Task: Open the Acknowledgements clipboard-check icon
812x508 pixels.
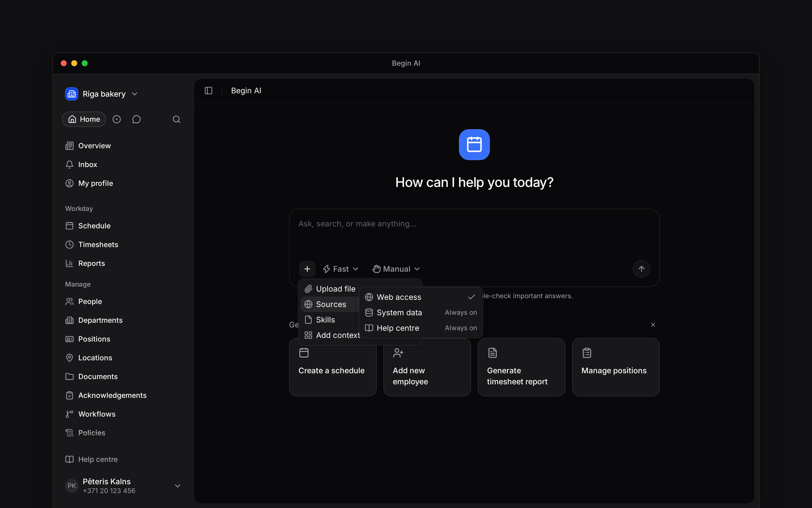Action: coord(70,395)
